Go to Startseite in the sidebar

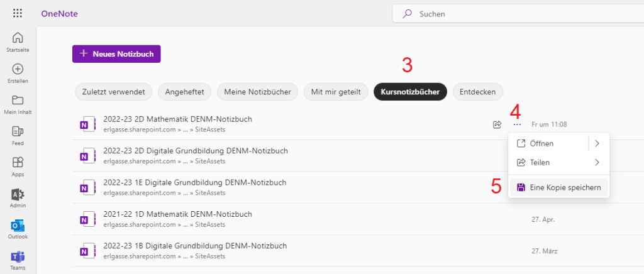[x=18, y=38]
